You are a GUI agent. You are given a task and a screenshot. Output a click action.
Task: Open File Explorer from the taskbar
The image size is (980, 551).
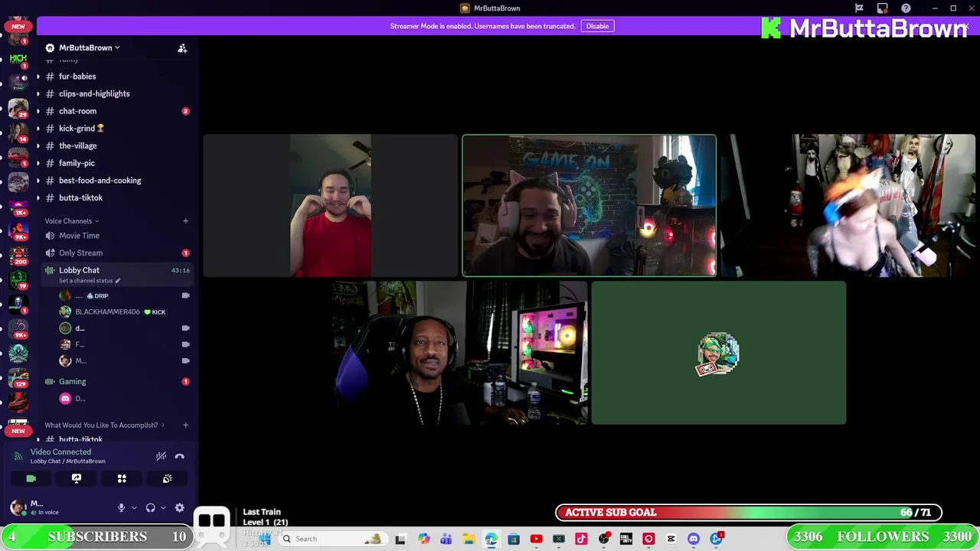(469, 539)
